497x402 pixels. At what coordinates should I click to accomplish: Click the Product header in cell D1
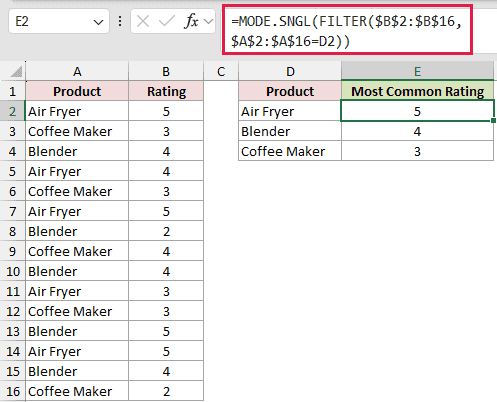[x=290, y=91]
